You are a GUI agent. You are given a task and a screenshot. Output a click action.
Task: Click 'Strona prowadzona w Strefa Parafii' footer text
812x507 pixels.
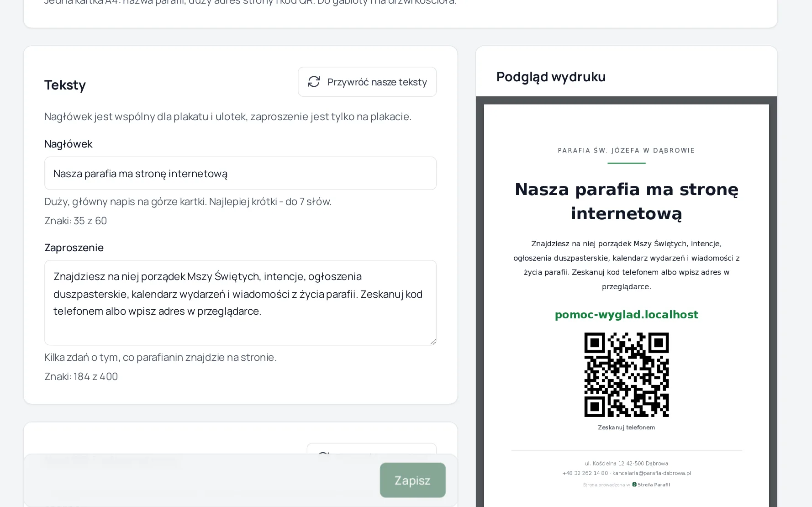[x=626, y=485]
